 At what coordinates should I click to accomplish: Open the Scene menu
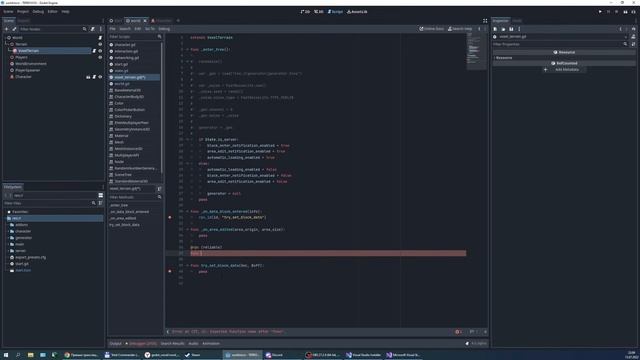pos(8,11)
